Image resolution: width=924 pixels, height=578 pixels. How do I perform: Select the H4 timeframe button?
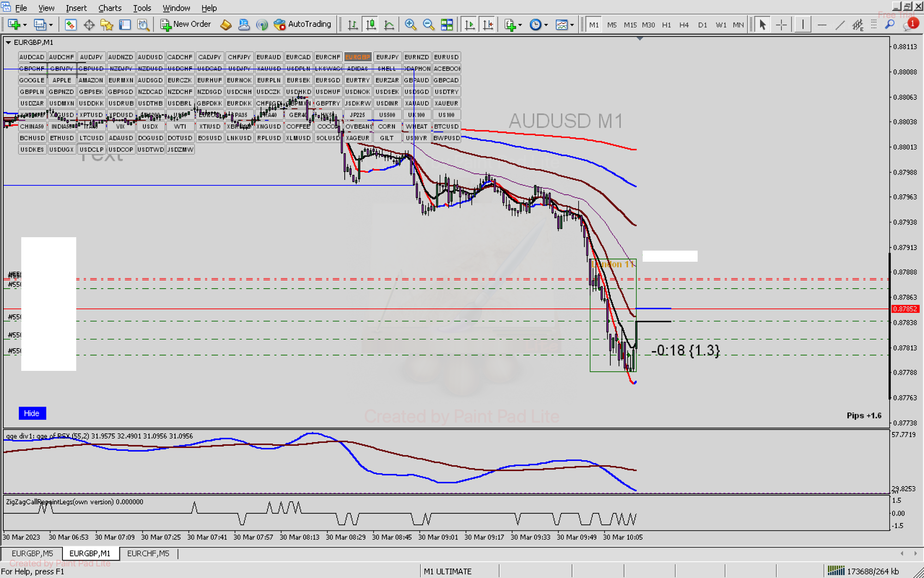click(684, 25)
